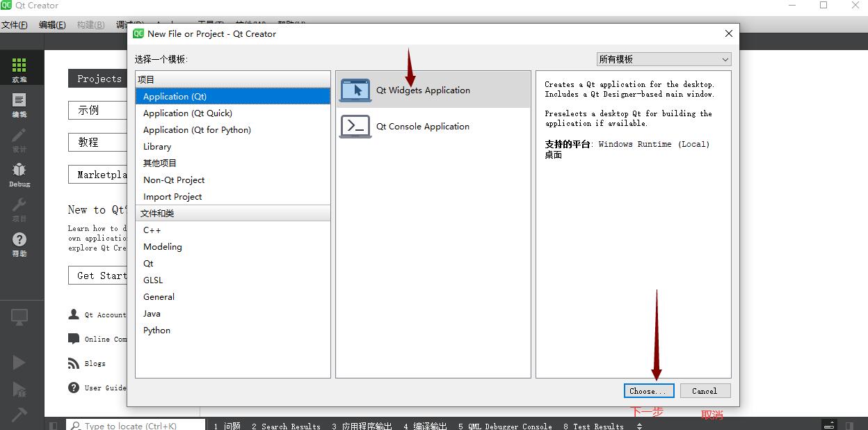
Task: Select the Java file category
Action: 233,313
